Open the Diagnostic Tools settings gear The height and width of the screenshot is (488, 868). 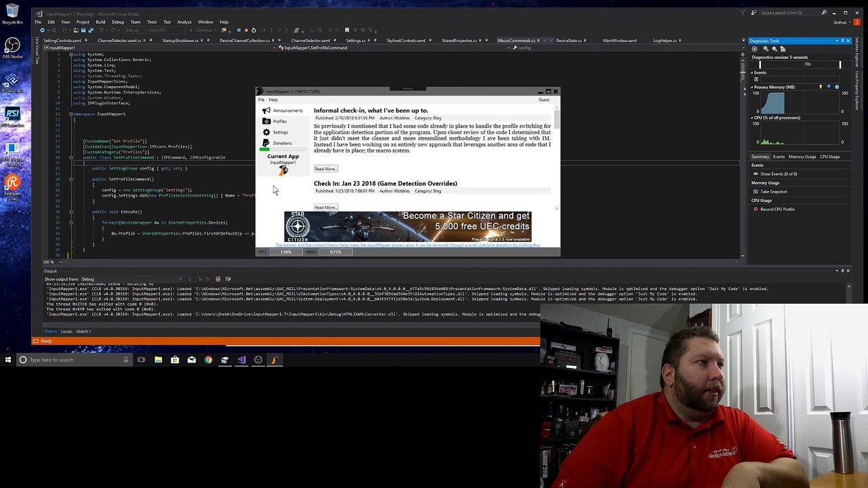(x=755, y=49)
